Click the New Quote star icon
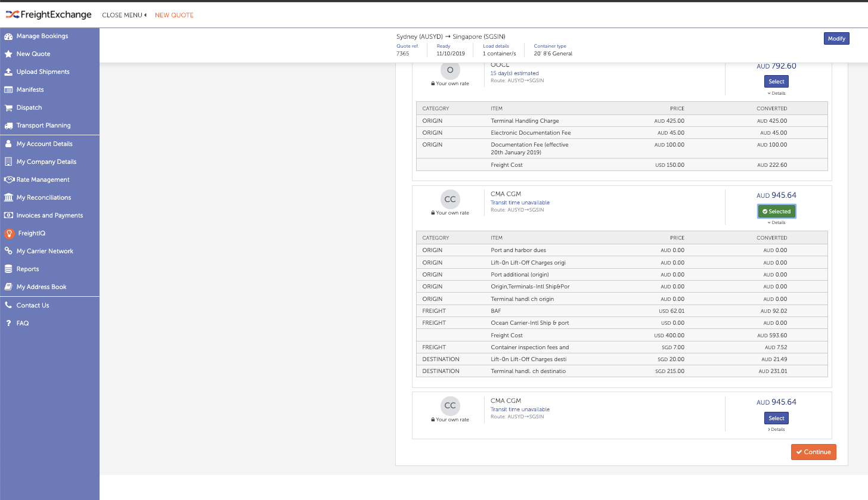This screenshot has width=868, height=500. pos(8,54)
